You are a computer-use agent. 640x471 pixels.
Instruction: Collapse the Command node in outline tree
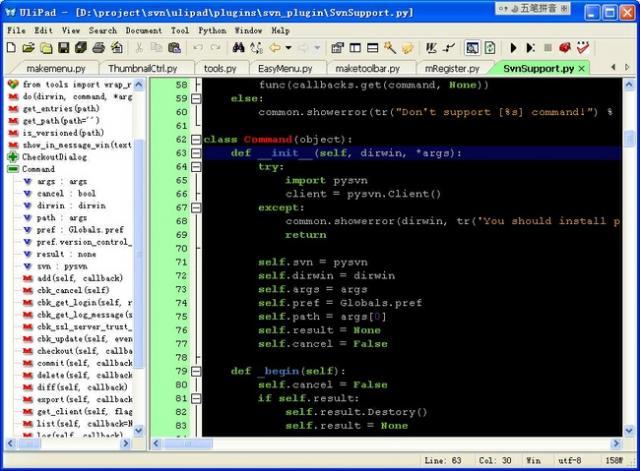[x=12, y=170]
